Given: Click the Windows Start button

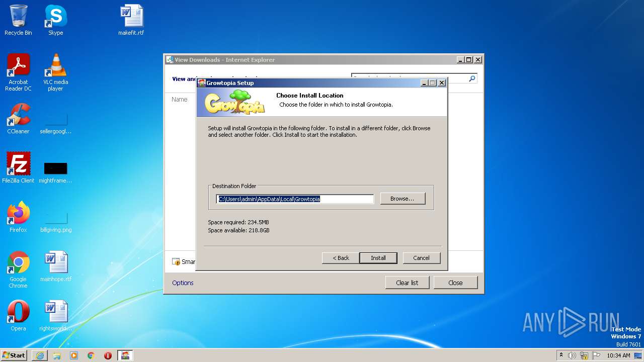Looking at the screenshot, I should coord(14,355).
